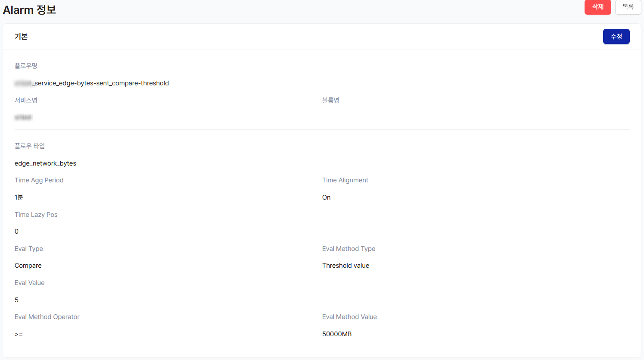
Task: Select the flow name ending in compare-threshold
Action: click(x=92, y=83)
